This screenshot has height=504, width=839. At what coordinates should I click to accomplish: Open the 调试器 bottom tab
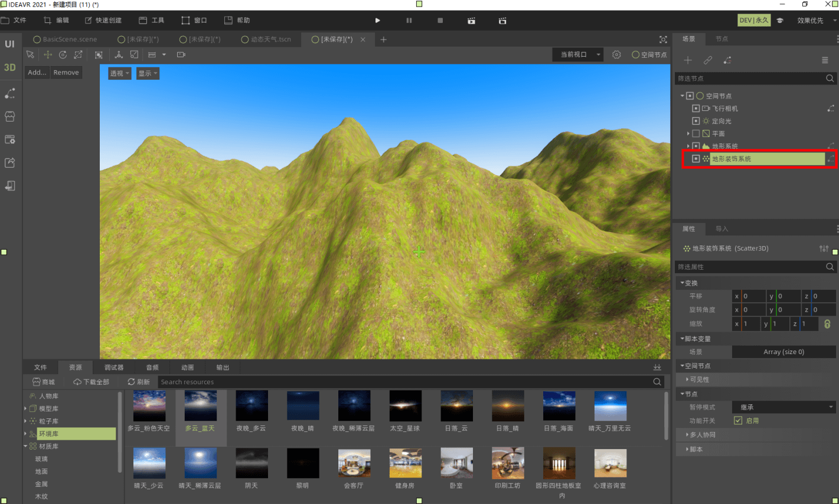click(x=114, y=367)
